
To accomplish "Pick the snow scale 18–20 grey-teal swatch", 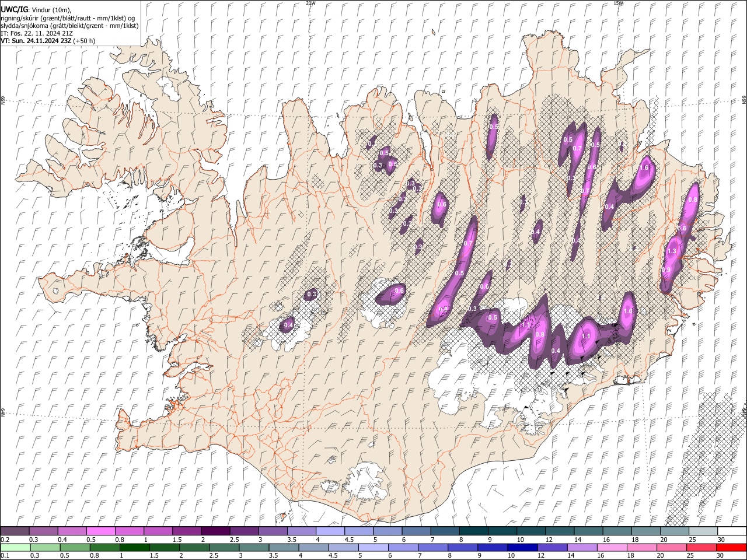I will point(647,531).
